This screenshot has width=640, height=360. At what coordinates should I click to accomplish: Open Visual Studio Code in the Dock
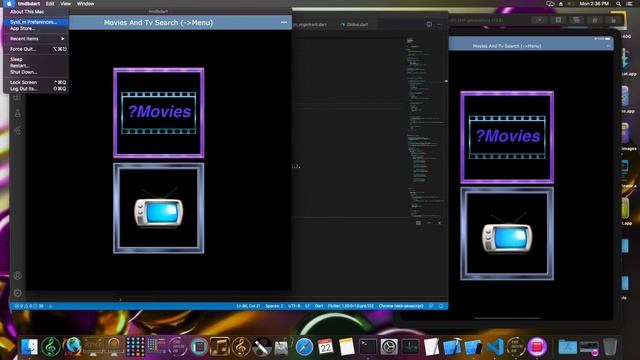pyautogui.click(x=495, y=347)
